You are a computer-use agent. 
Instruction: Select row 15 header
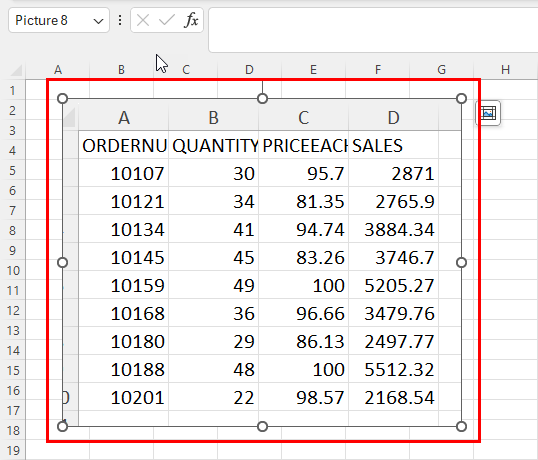coord(13,370)
